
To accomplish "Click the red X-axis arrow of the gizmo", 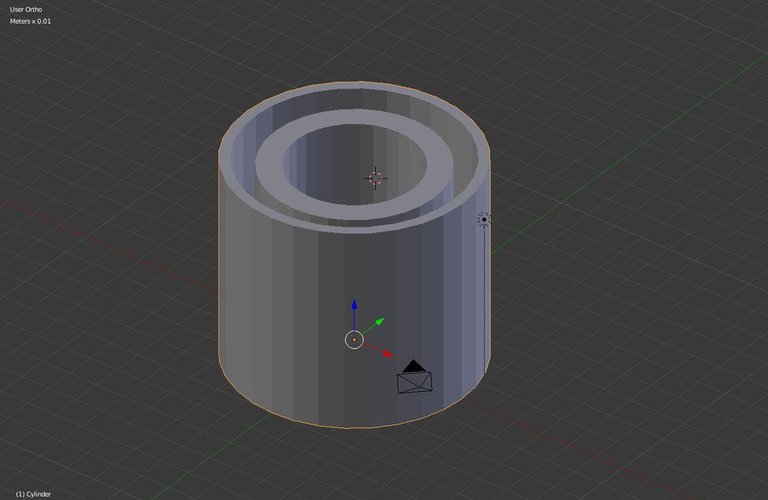I will coord(387,353).
